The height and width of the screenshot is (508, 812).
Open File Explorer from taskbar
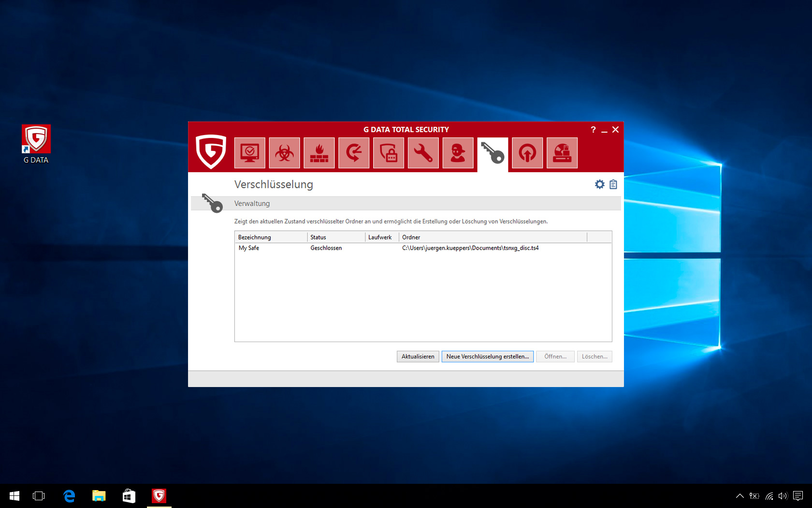pos(99,496)
